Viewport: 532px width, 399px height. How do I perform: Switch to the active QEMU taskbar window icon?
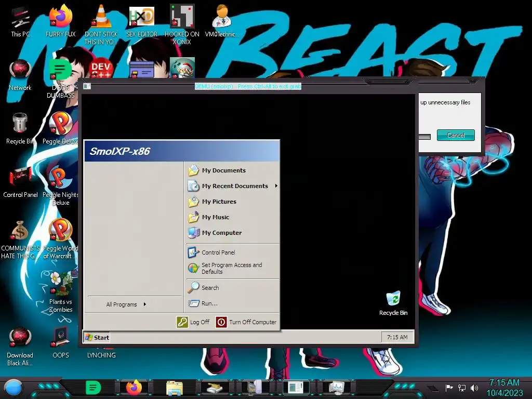tap(296, 388)
